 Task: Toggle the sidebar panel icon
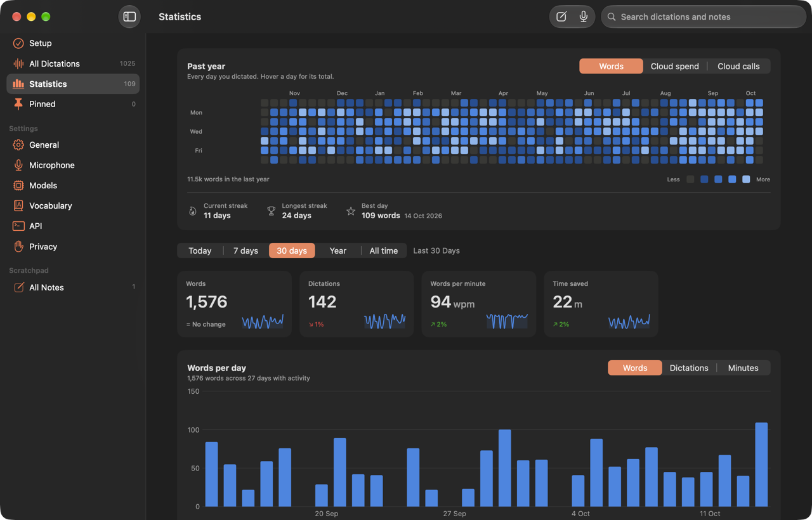click(x=129, y=16)
